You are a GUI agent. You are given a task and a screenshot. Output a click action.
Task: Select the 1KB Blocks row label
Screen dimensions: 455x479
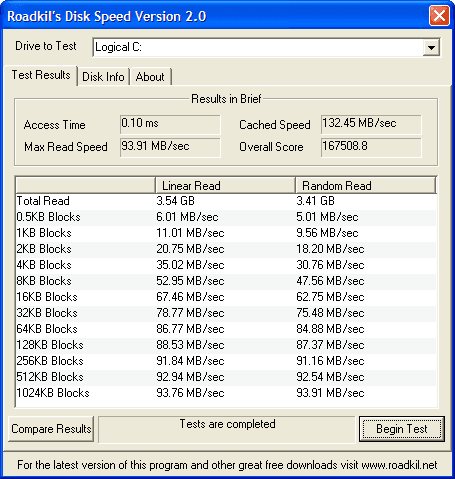coord(44,233)
